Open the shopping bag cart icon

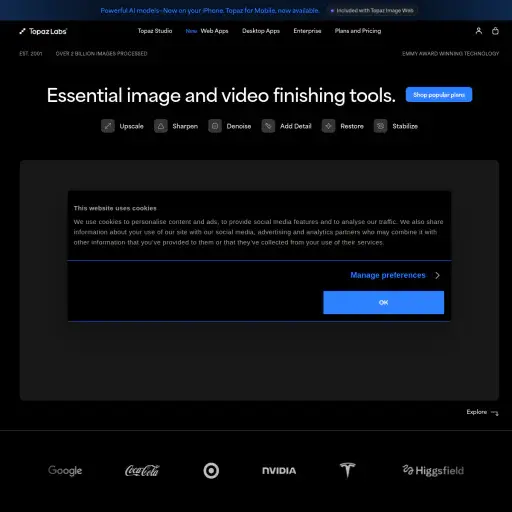495,31
